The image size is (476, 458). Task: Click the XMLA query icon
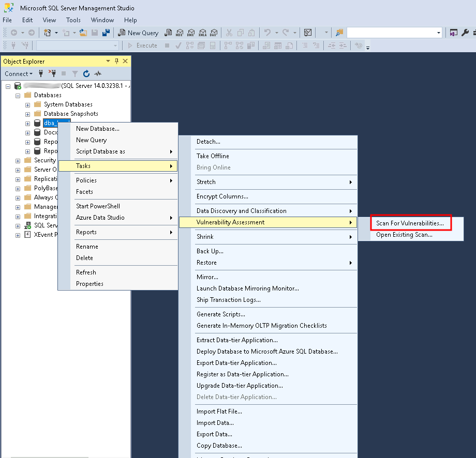[x=202, y=33]
